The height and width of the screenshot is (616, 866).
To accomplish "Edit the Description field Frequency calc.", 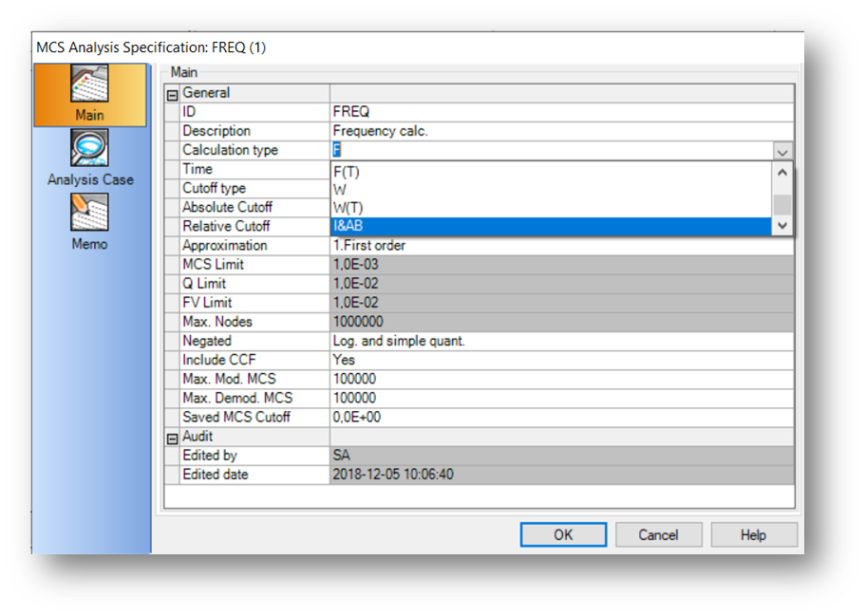I will [x=560, y=131].
